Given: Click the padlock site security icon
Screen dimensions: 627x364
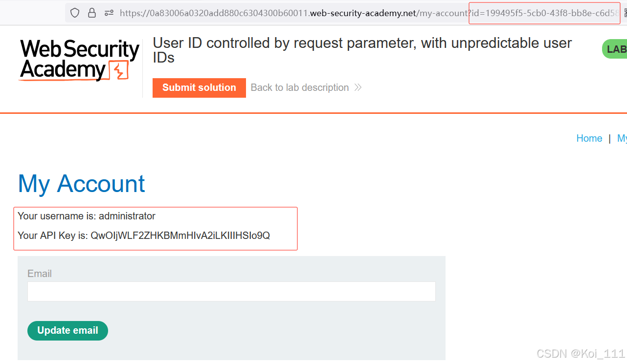Looking at the screenshot, I should click(92, 13).
